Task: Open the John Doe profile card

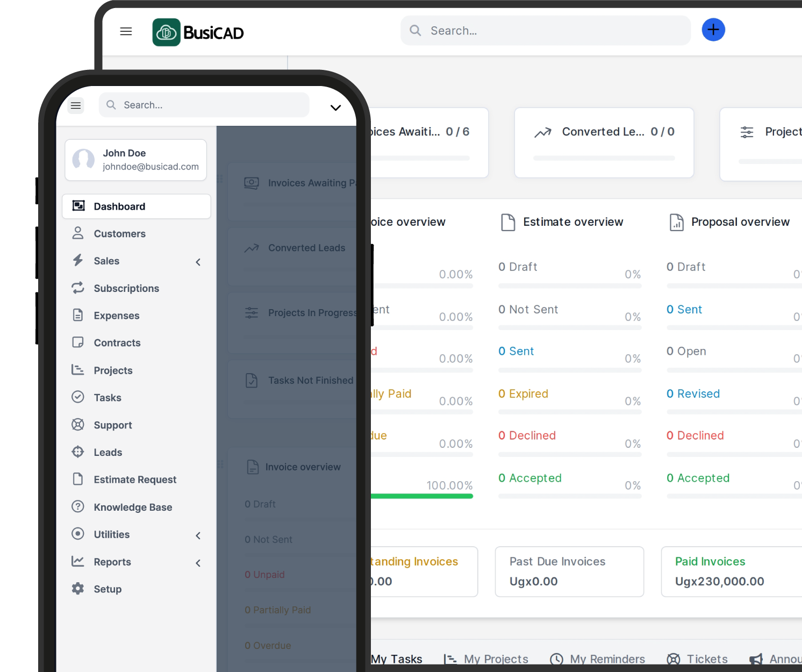Action: pyautogui.click(x=136, y=160)
